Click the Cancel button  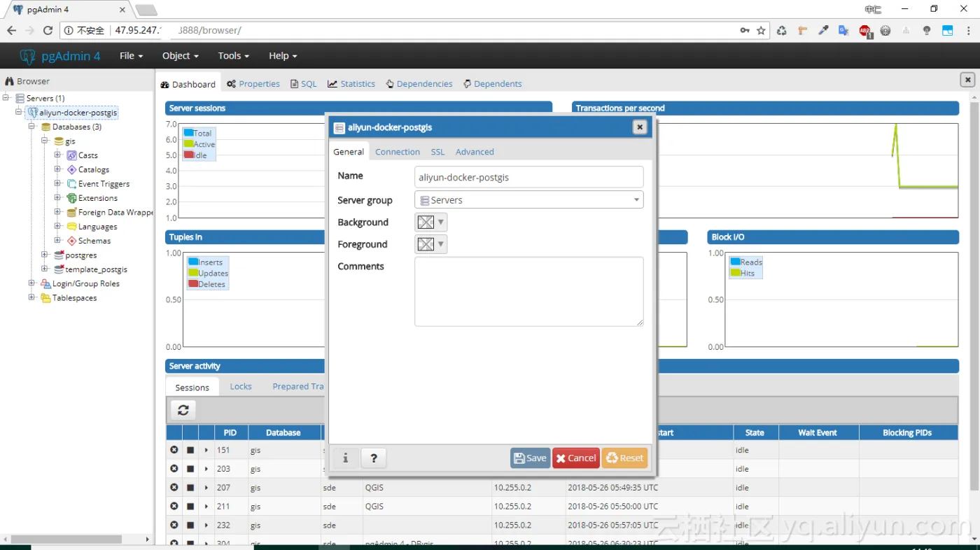coord(576,458)
